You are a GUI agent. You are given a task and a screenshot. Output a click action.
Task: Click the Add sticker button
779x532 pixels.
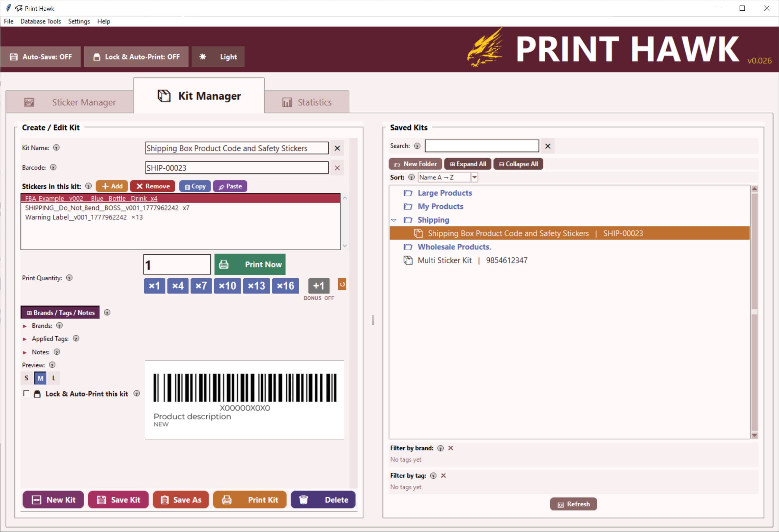(x=112, y=186)
